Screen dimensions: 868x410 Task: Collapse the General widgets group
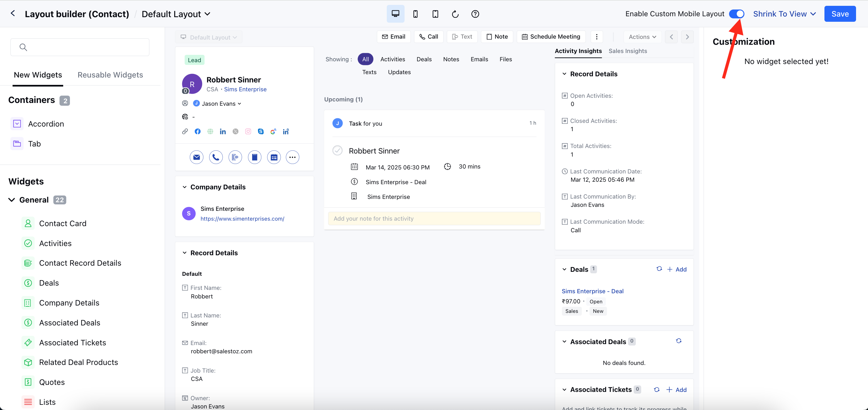tap(12, 200)
